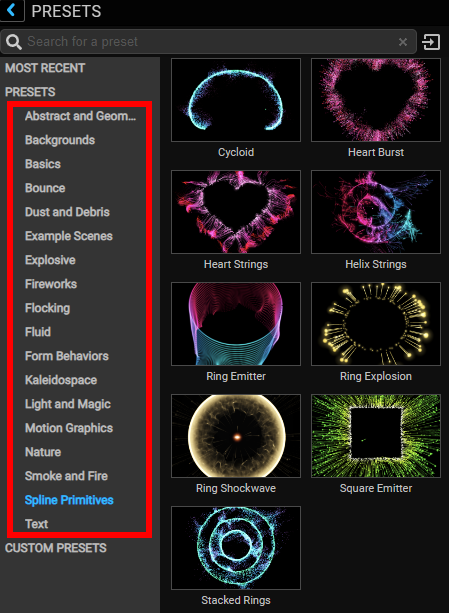The image size is (449, 613).
Task: Select the Helix Strings preset thumbnail
Action: [376, 212]
